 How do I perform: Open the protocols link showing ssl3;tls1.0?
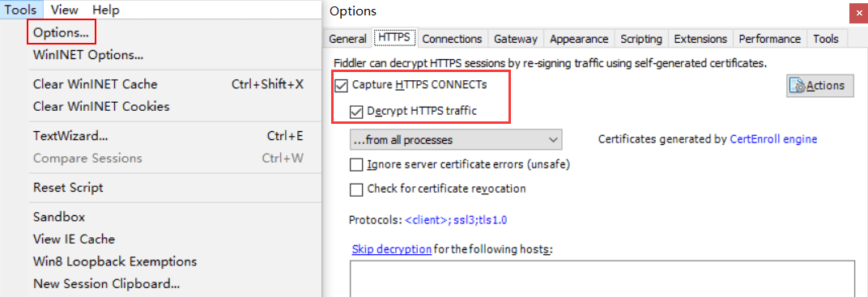click(x=456, y=219)
